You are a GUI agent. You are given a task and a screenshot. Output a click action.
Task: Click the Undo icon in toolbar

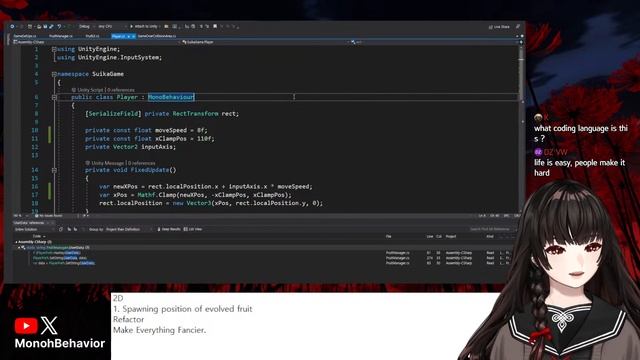point(59,27)
